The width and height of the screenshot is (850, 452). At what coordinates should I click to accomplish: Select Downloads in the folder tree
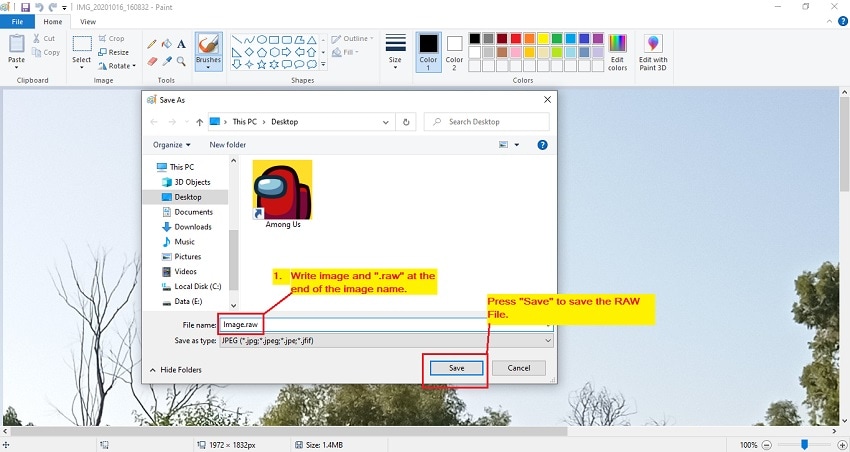[187, 227]
